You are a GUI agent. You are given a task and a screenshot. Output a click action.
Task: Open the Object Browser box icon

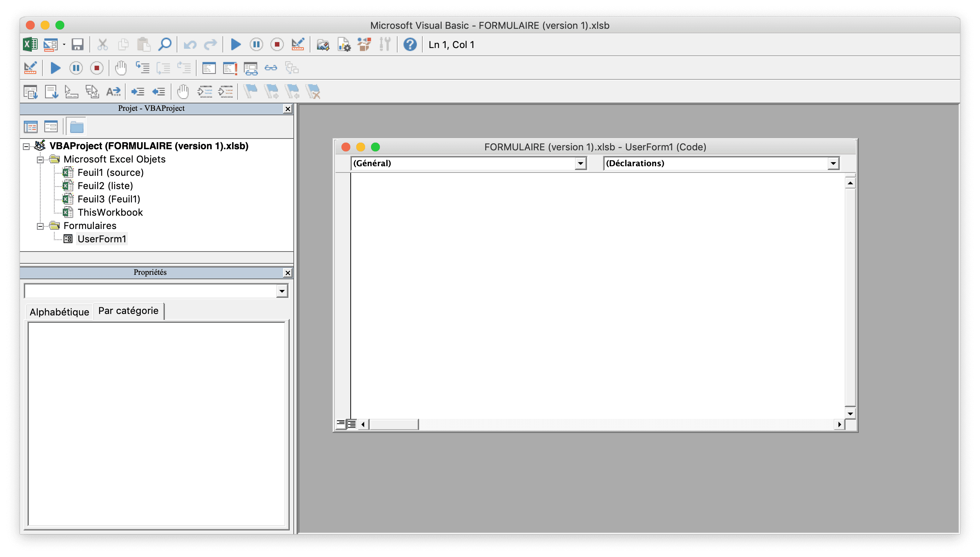(364, 44)
